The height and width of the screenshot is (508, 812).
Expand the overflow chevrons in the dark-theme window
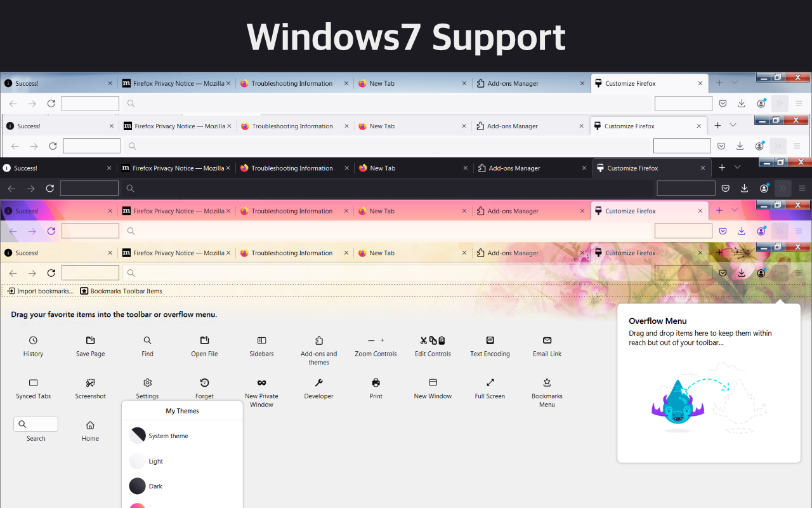[783, 189]
